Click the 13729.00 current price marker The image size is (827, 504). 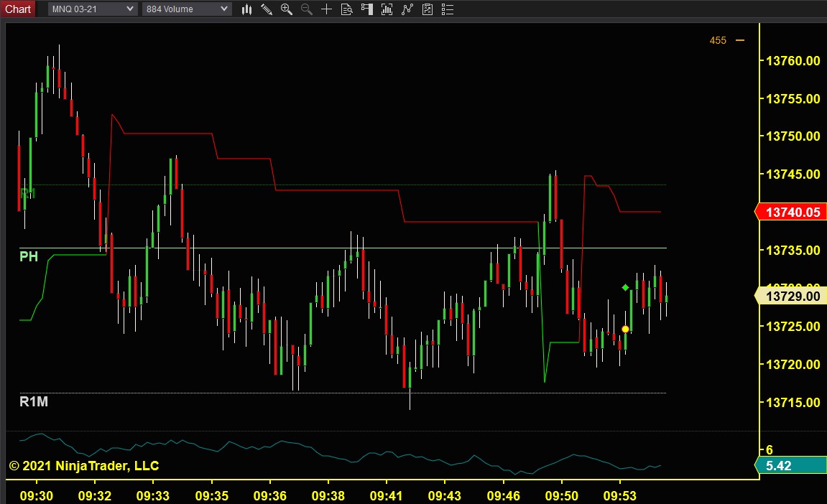[790, 296]
